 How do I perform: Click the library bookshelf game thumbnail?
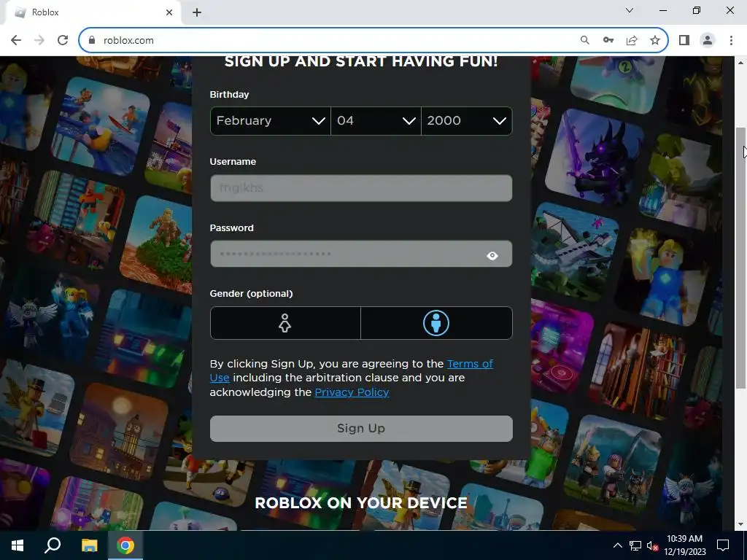click(638, 371)
